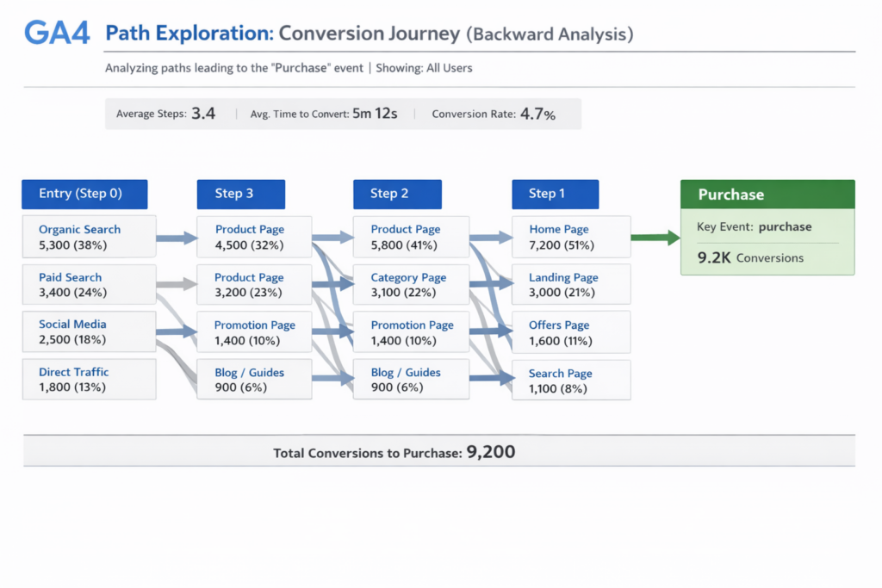Select the Avg. Time to Convert metric
This screenshot has height=588, width=882.
click(325, 113)
